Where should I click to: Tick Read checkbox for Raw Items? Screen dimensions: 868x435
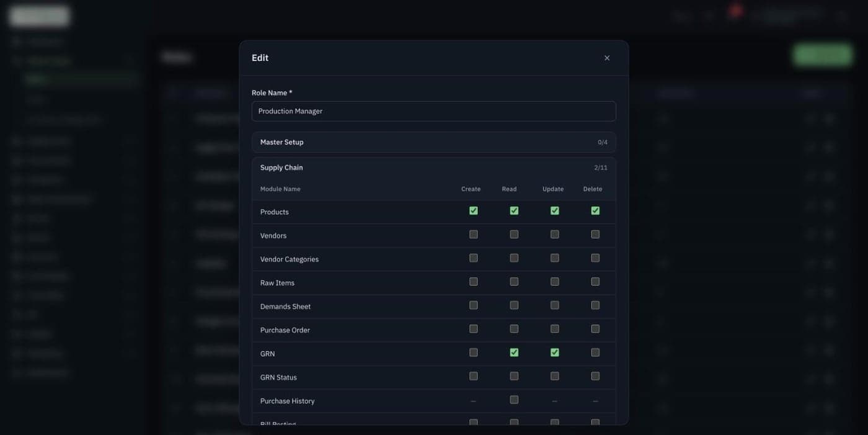pos(514,282)
